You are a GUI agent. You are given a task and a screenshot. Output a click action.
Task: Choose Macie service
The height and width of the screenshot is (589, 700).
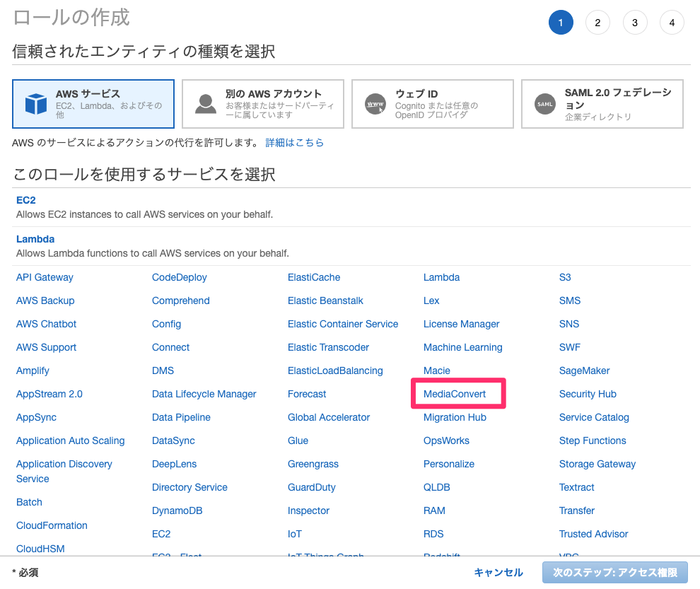436,371
